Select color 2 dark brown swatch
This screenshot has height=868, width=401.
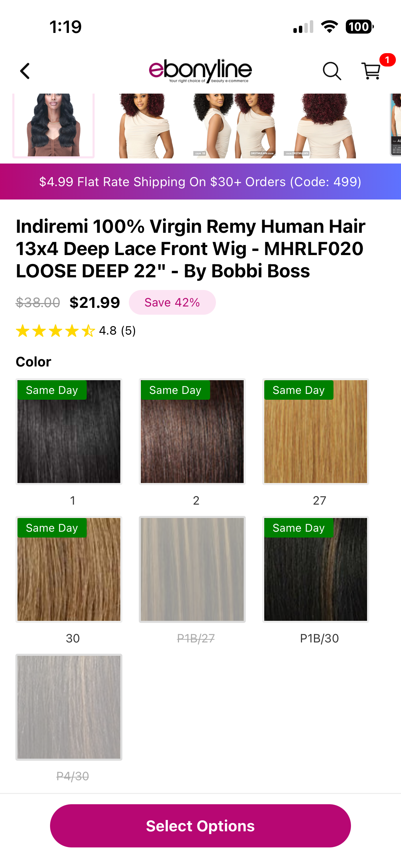192,432
